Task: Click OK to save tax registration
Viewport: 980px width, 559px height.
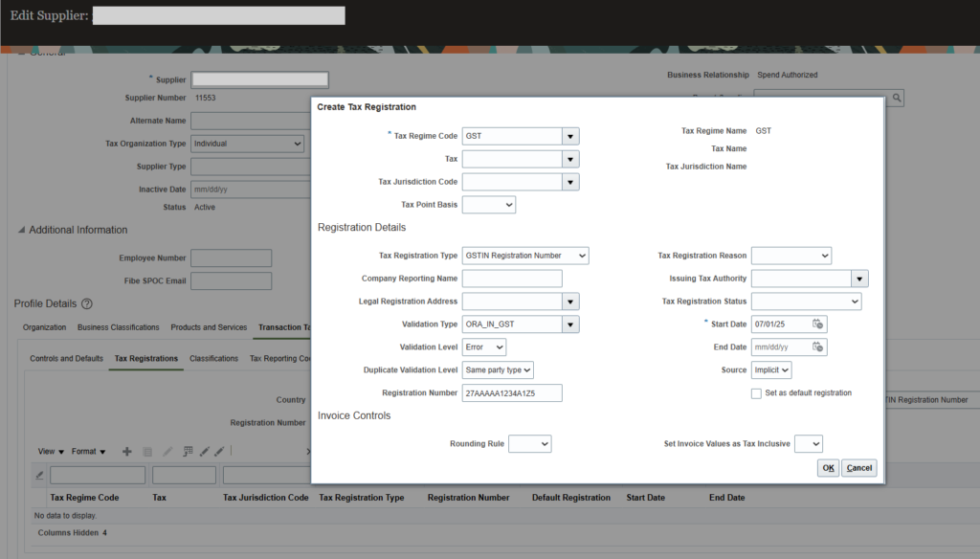Action: pyautogui.click(x=828, y=468)
